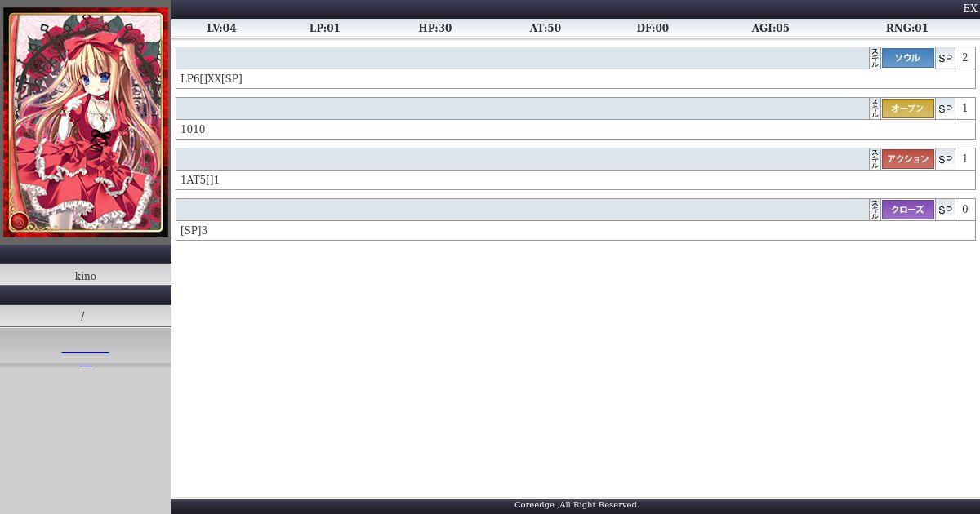Click the purple クローズ skill badge
This screenshot has width=980, height=514.
907,210
